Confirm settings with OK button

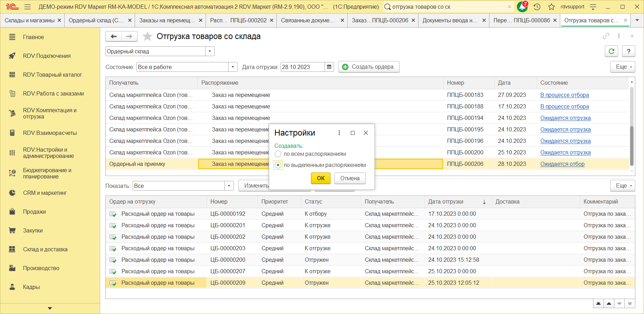pos(320,178)
